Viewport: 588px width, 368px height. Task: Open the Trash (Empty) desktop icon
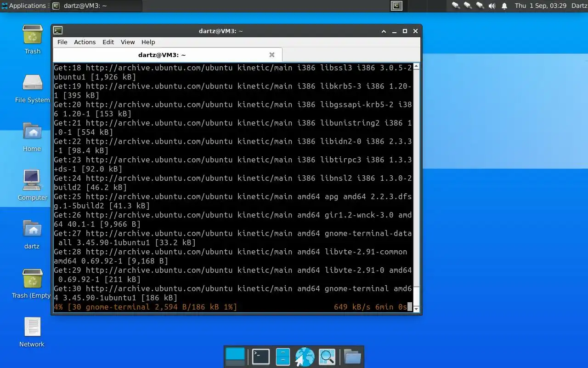tap(32, 279)
